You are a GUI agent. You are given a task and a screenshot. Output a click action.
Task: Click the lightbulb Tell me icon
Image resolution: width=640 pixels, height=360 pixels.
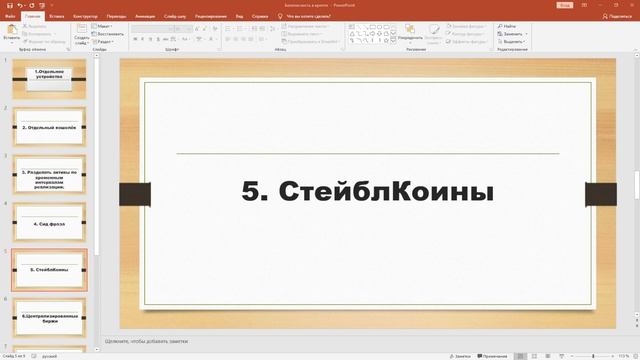pyautogui.click(x=280, y=16)
